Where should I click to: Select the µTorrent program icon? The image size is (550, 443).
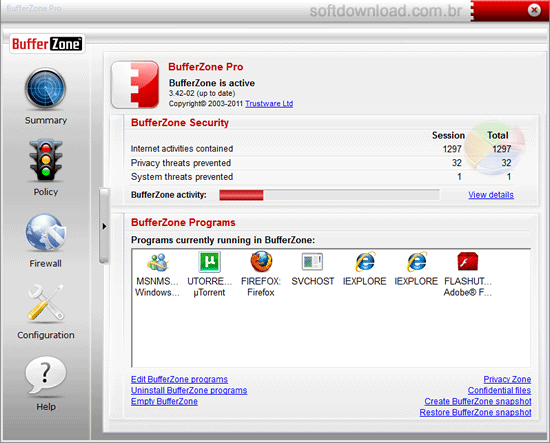(209, 262)
